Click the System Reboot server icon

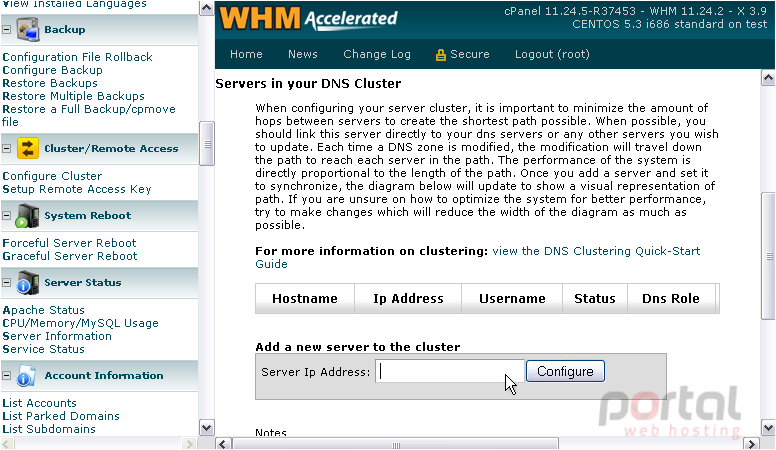[x=27, y=215]
